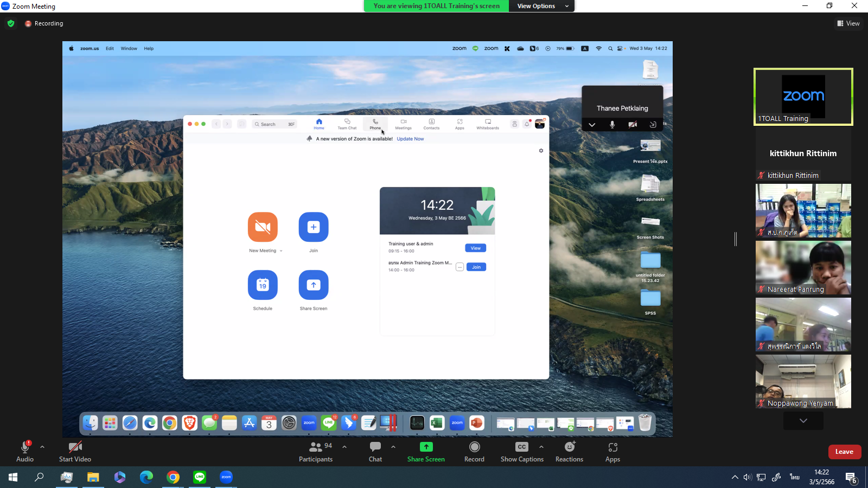This screenshot has height=488, width=868.
Task: Click the Recording indicator
Action: pos(44,23)
